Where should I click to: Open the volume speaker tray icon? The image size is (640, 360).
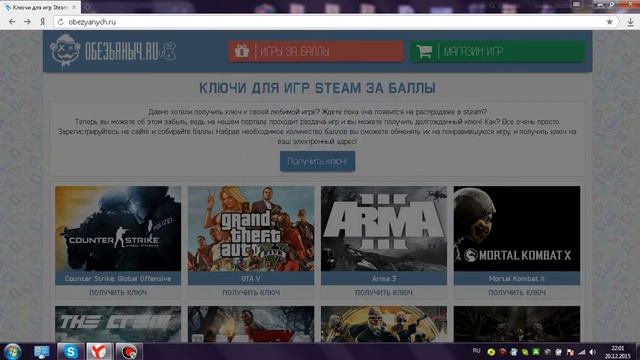pos(593,352)
